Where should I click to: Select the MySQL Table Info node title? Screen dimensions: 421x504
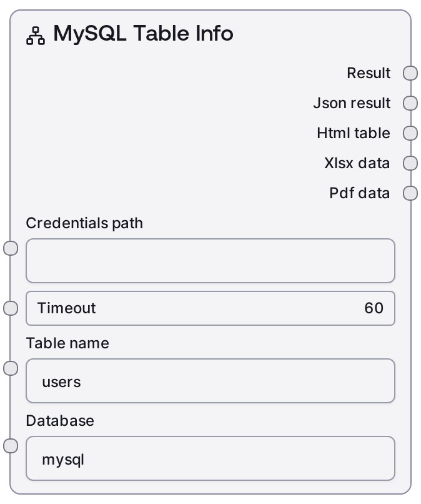click(143, 34)
